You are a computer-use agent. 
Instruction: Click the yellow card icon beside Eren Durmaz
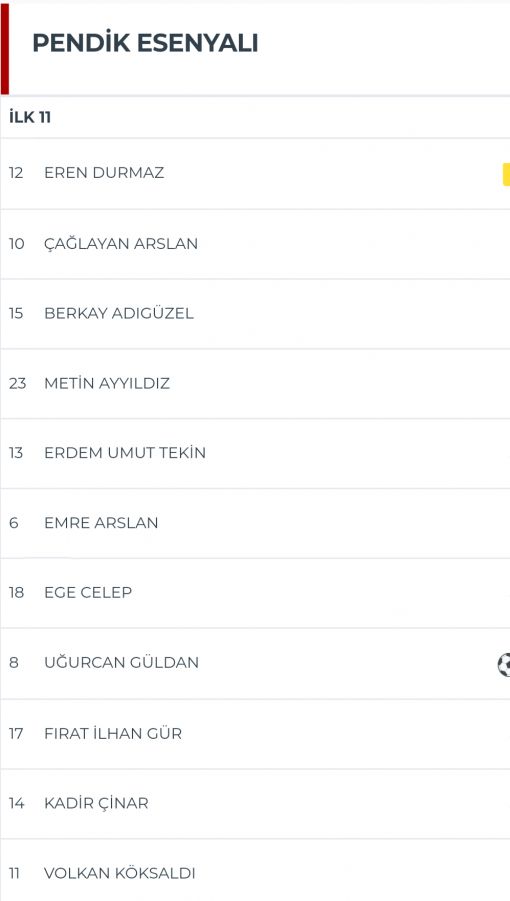click(x=507, y=175)
